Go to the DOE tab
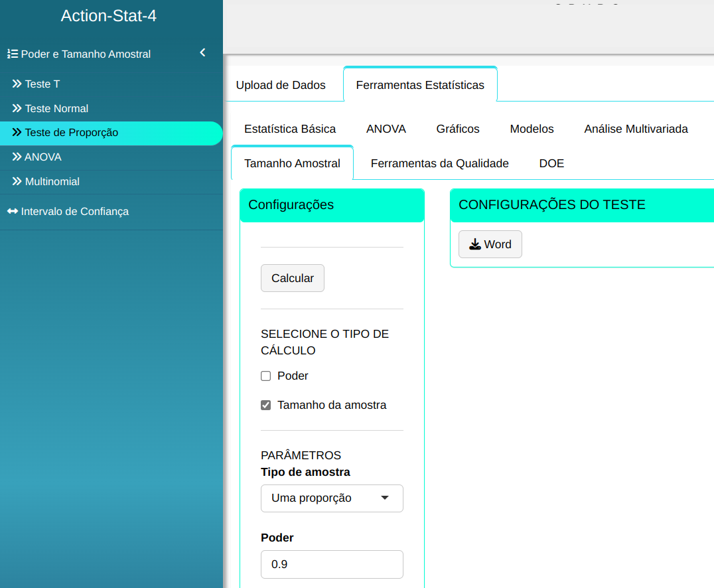The width and height of the screenshot is (714, 588). click(x=551, y=163)
